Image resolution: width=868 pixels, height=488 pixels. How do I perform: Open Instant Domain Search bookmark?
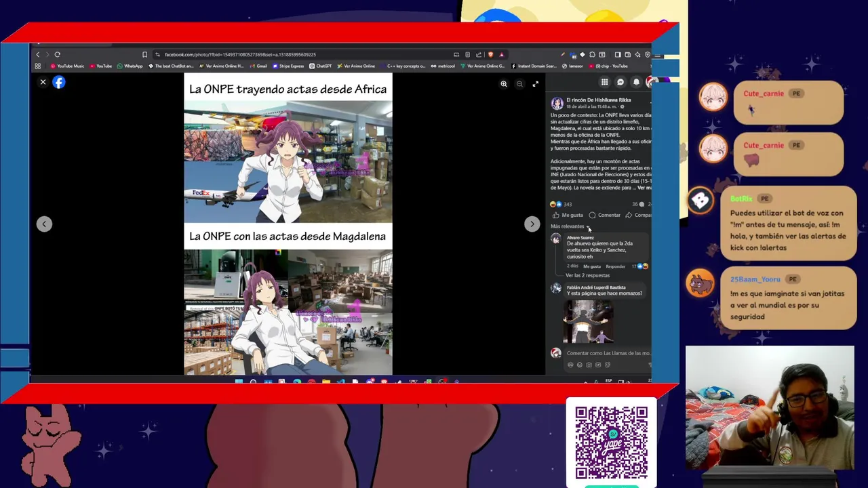tap(534, 66)
